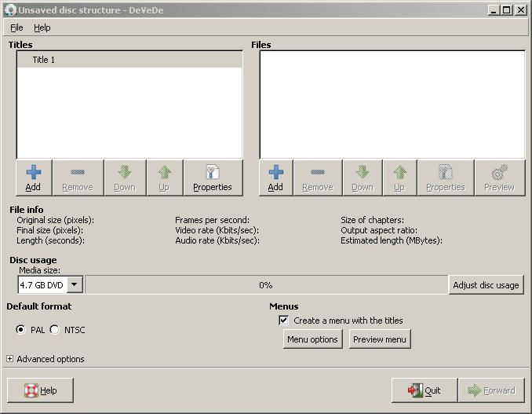Open the Help menu

42,27
